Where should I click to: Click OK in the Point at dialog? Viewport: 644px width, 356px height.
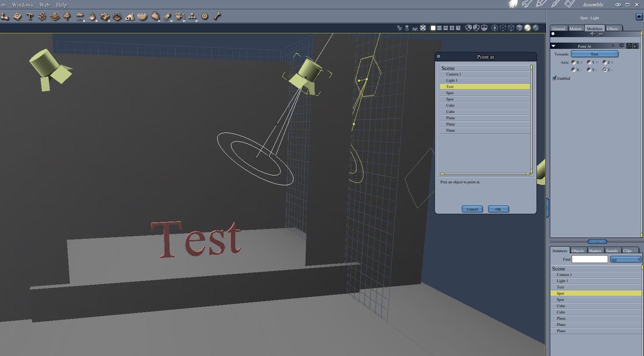click(498, 209)
